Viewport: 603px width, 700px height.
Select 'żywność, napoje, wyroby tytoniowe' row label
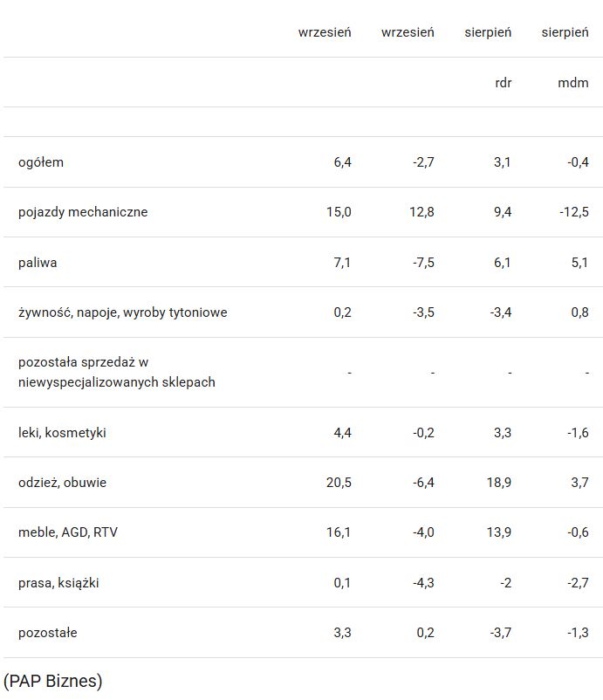122,312
